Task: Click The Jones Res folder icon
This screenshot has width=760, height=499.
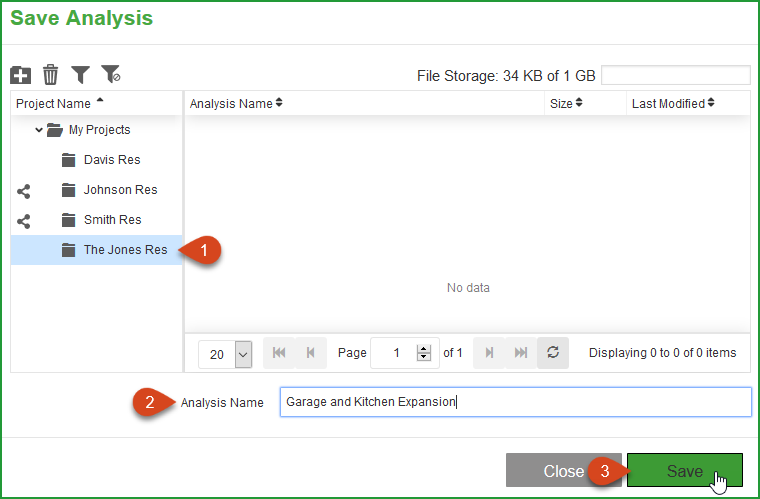Action: click(x=68, y=250)
